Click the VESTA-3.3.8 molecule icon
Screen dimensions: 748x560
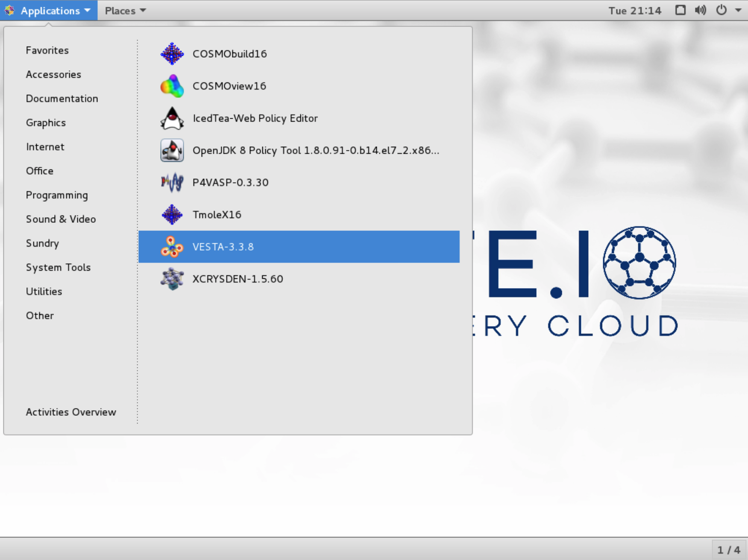[172, 247]
